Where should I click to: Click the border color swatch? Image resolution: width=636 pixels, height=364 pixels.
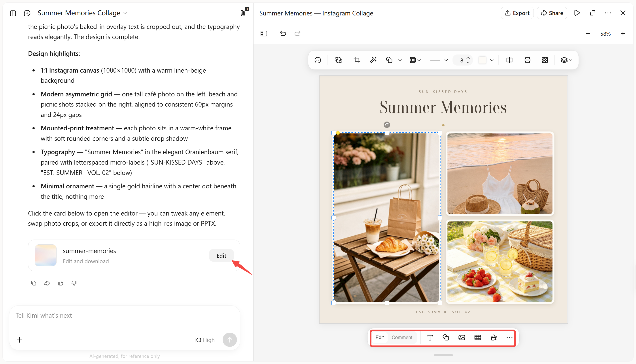click(482, 60)
